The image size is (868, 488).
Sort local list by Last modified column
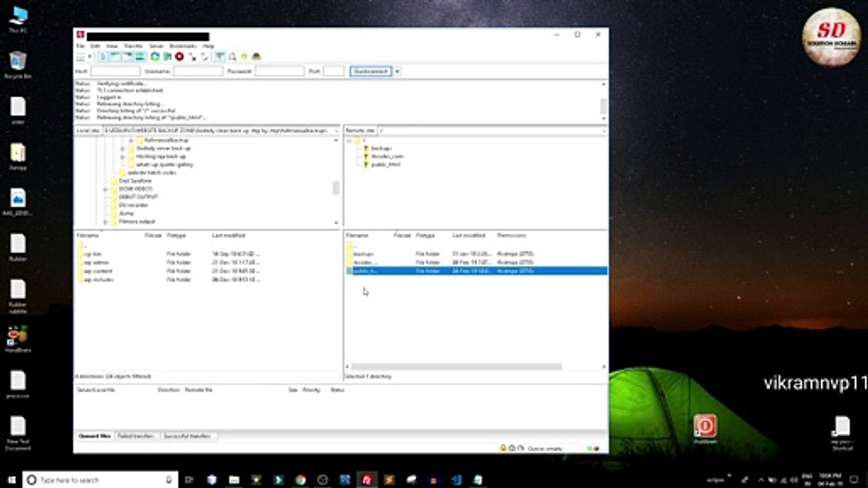[x=229, y=235]
